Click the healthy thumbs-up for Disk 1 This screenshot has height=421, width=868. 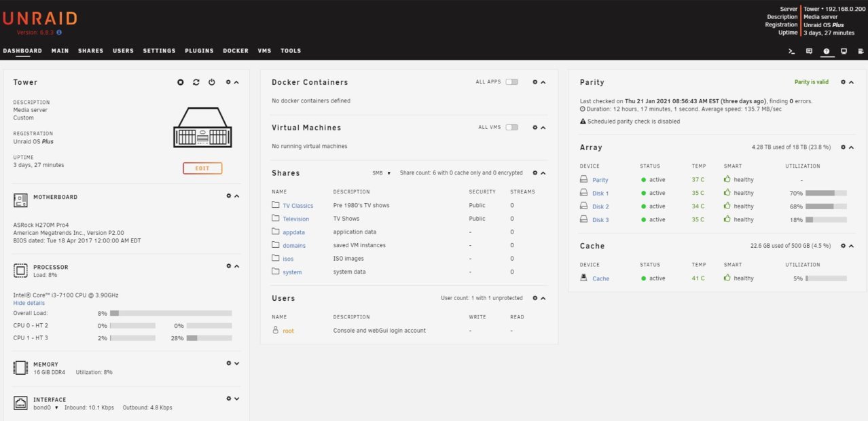727,193
